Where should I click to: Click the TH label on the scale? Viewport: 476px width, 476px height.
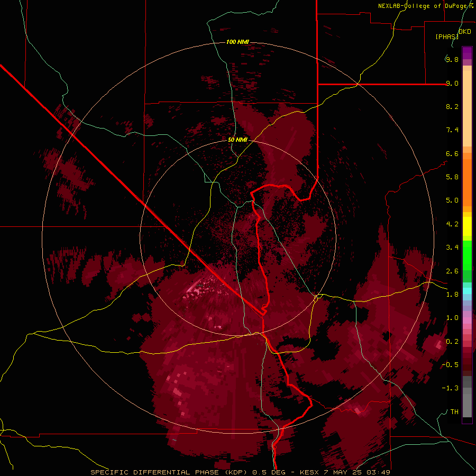click(x=454, y=412)
